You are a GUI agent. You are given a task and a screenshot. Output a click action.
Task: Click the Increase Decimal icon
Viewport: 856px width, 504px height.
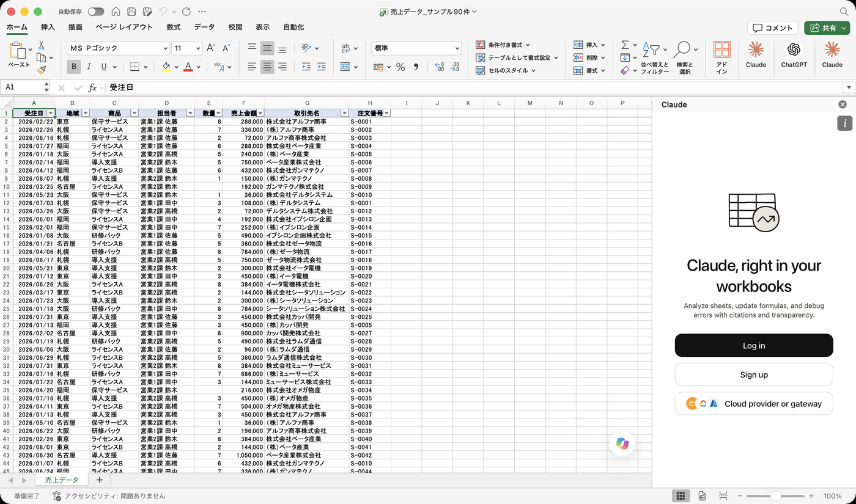(x=439, y=67)
